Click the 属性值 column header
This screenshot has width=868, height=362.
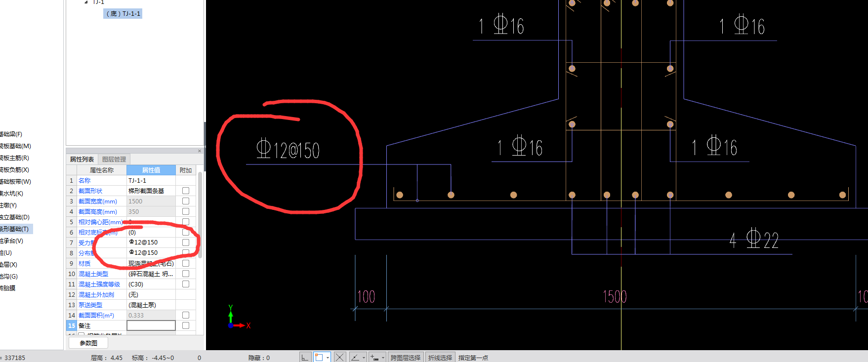pos(151,170)
